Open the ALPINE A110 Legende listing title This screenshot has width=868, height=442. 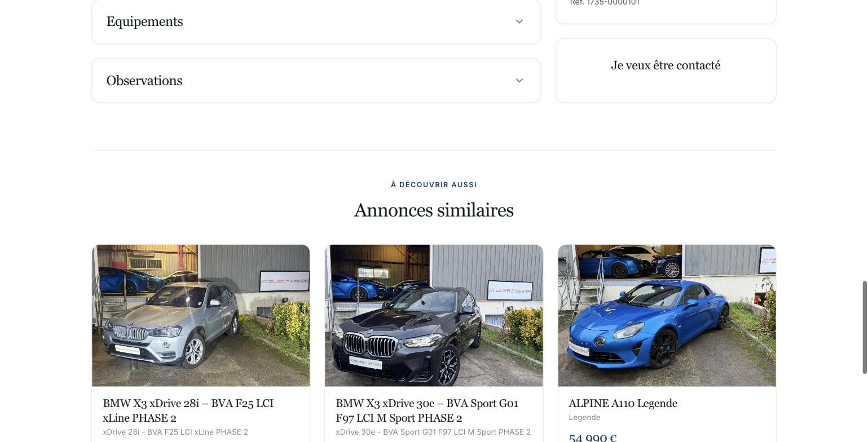(623, 403)
